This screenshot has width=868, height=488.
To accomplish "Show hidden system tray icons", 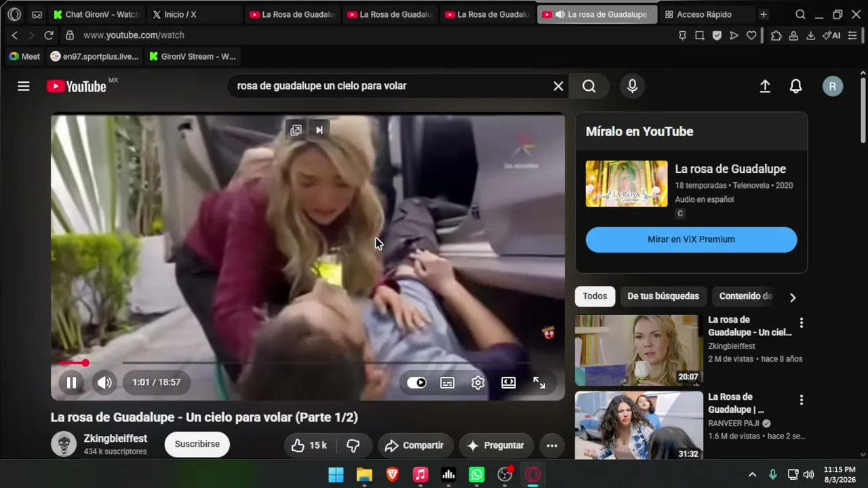I will 752,474.
